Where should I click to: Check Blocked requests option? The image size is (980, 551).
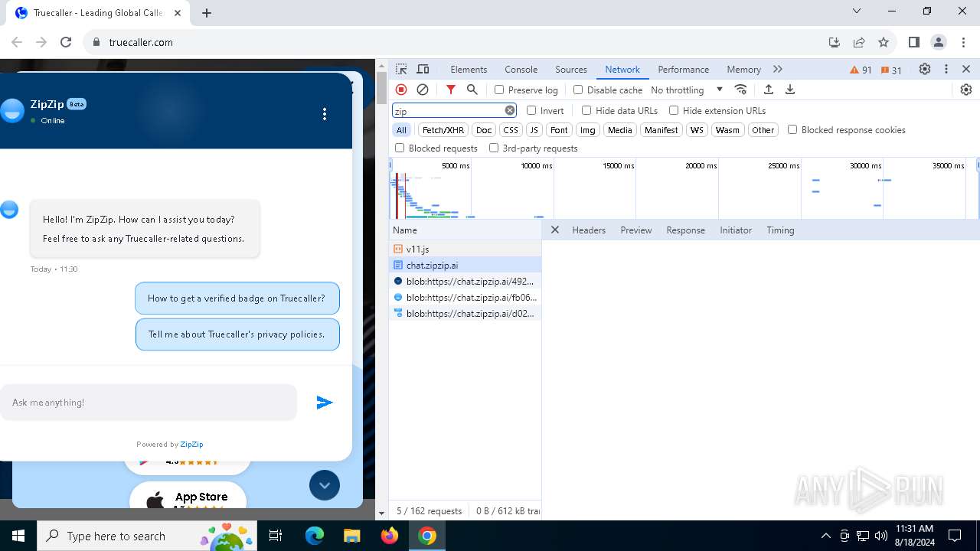click(x=400, y=148)
